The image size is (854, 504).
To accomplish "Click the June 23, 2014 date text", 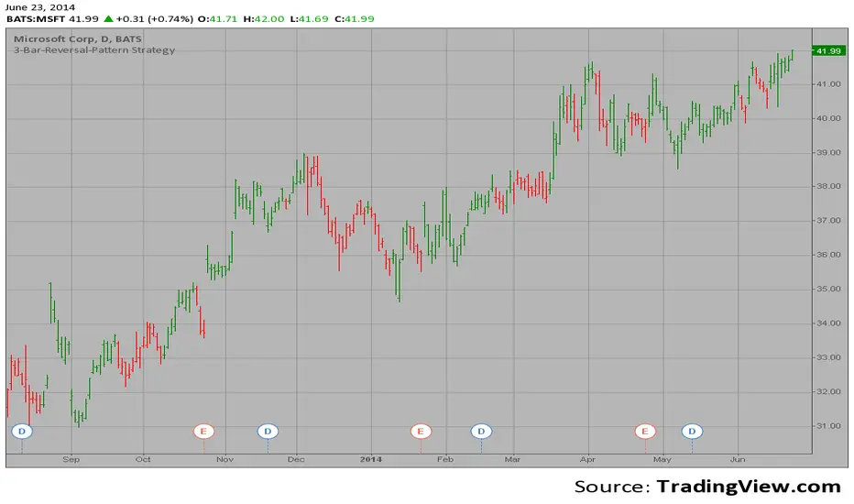I will pos(39,7).
